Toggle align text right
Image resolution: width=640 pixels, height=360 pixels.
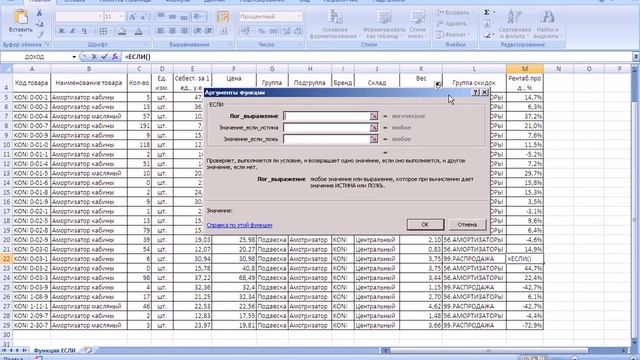(x=184, y=31)
